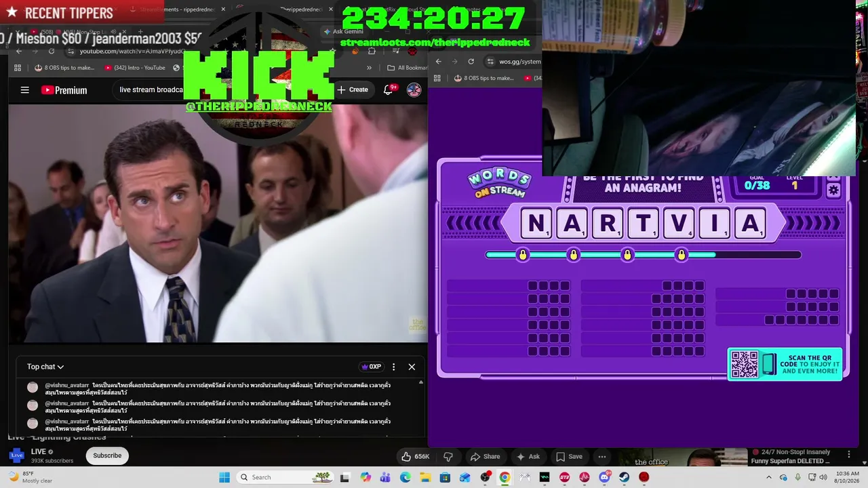Open the All Bookmarks folder

[407, 68]
